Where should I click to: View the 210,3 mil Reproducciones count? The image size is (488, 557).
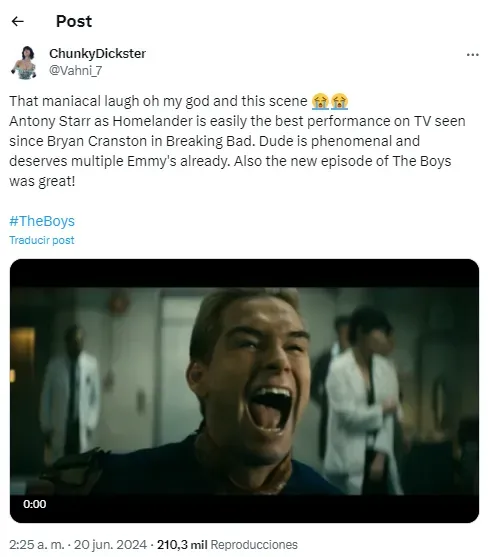coord(227,545)
